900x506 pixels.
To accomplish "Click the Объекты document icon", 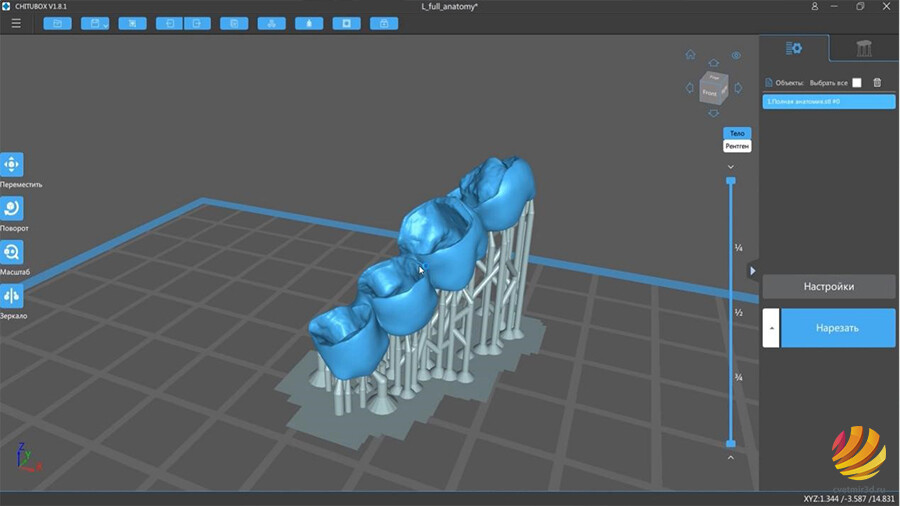I will (769, 83).
